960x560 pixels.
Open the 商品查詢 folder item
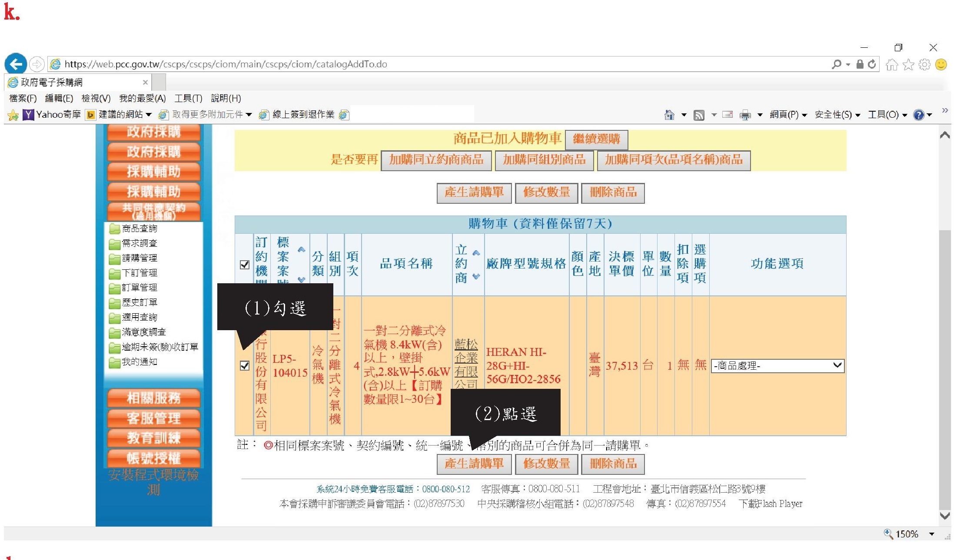(x=139, y=229)
